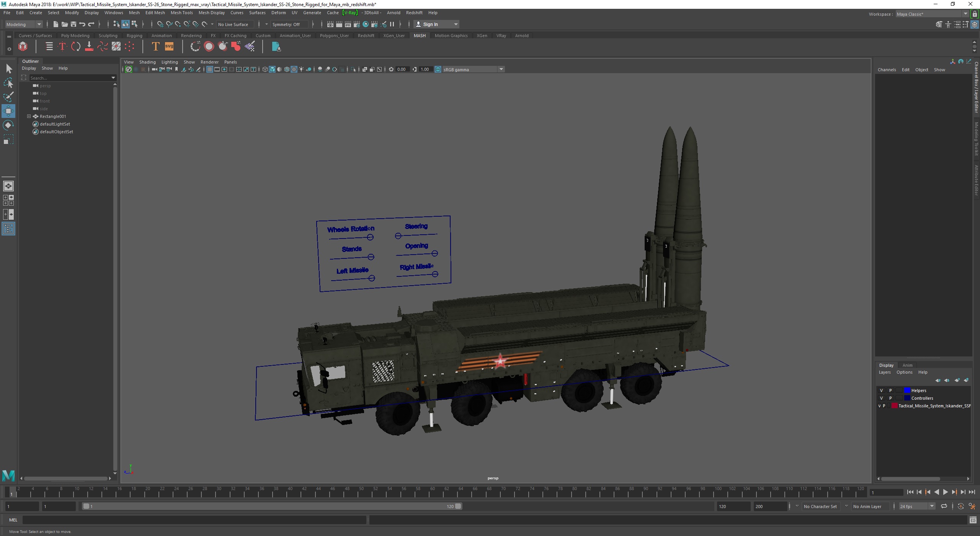Click the red T text shelf icon

point(62,47)
